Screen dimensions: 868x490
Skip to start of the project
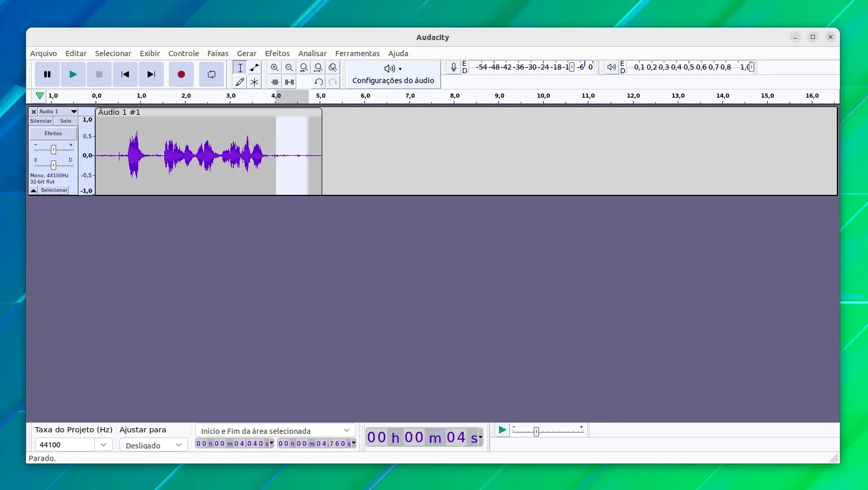(125, 74)
